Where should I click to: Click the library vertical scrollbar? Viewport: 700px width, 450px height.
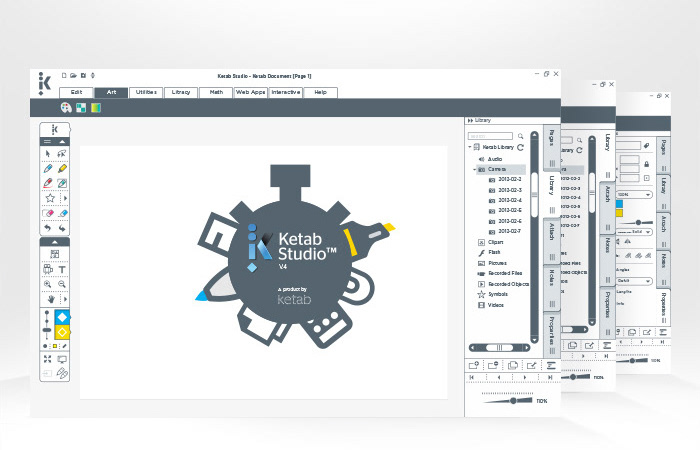click(x=534, y=237)
